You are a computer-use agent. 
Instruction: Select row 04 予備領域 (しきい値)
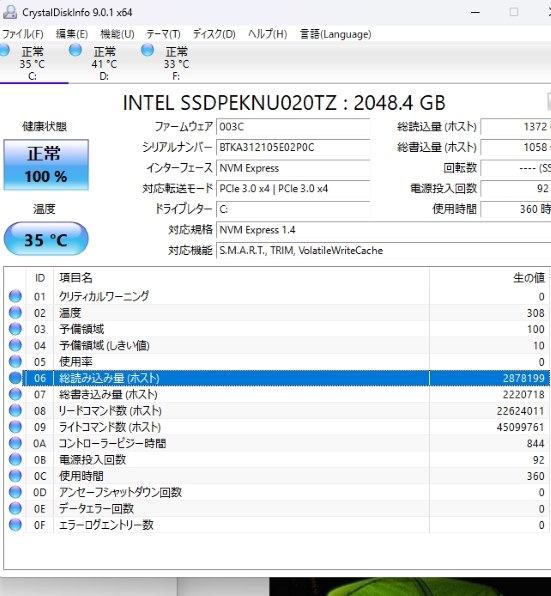[x=277, y=346]
